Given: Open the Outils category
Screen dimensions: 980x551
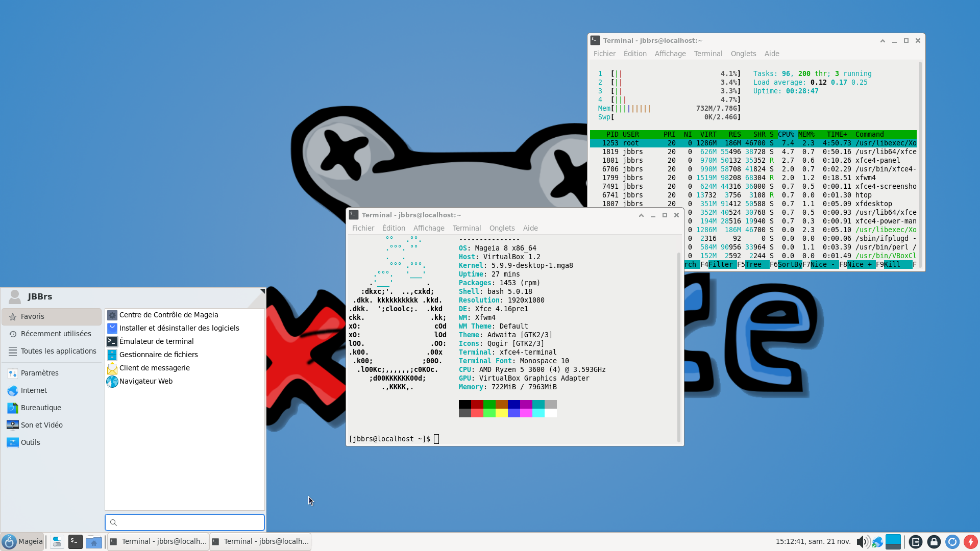Looking at the screenshot, I should 52,442.
